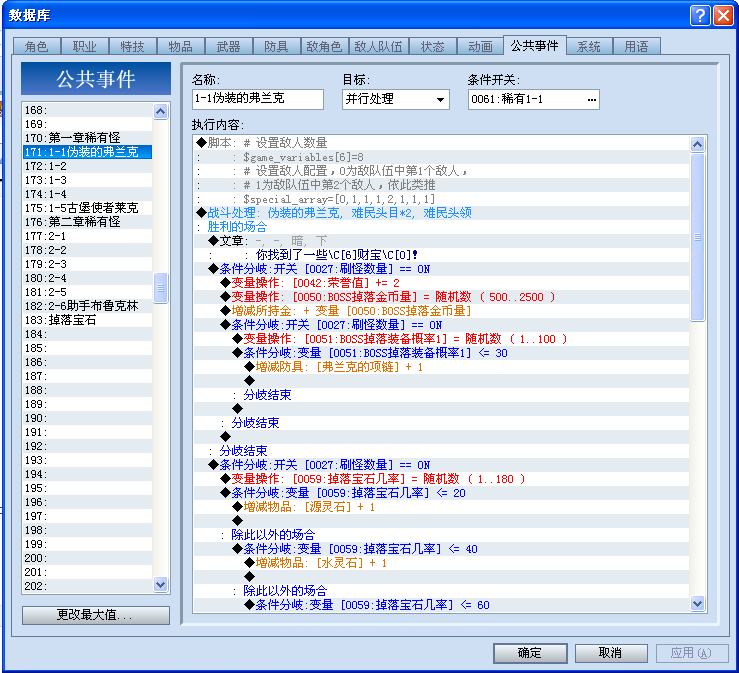Select the 脚本: # 设置敌人数量 command
The height and width of the screenshot is (673, 739).
pyautogui.click(x=442, y=143)
